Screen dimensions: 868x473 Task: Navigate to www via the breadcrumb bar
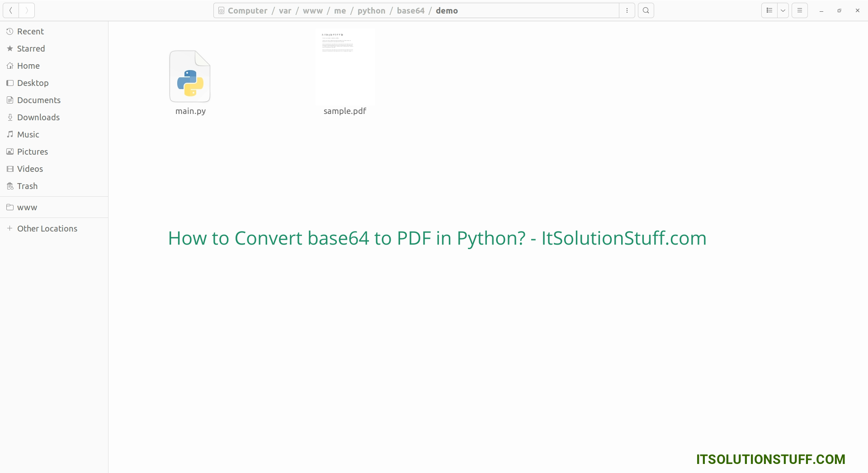313,10
